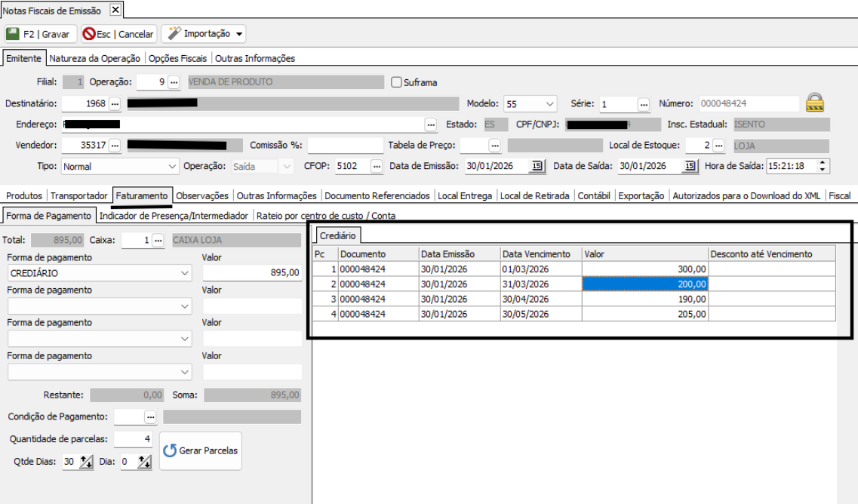Enable the Suframa checkbox
Screen dimensions: 858x504
click(396, 82)
